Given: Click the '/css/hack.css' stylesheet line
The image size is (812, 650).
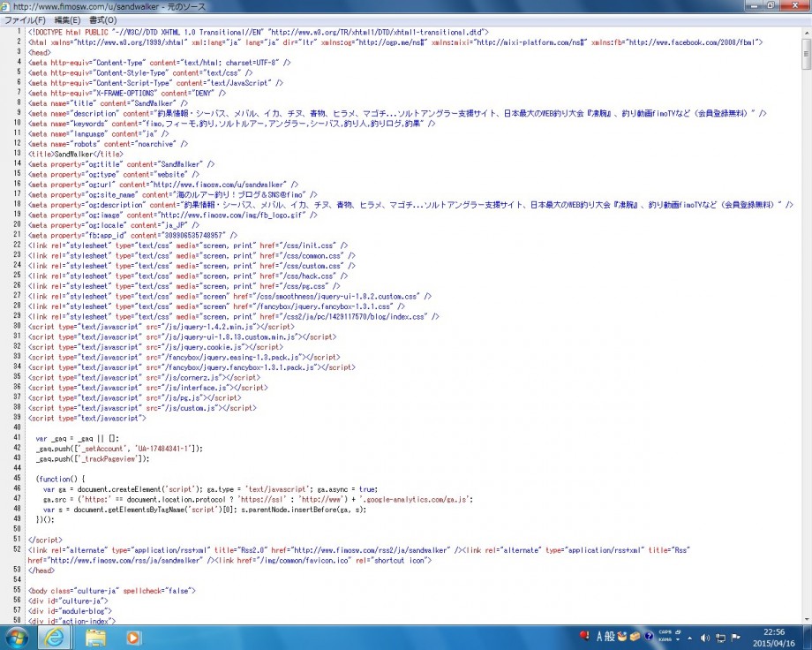Looking at the screenshot, I should pyautogui.click(x=187, y=276).
